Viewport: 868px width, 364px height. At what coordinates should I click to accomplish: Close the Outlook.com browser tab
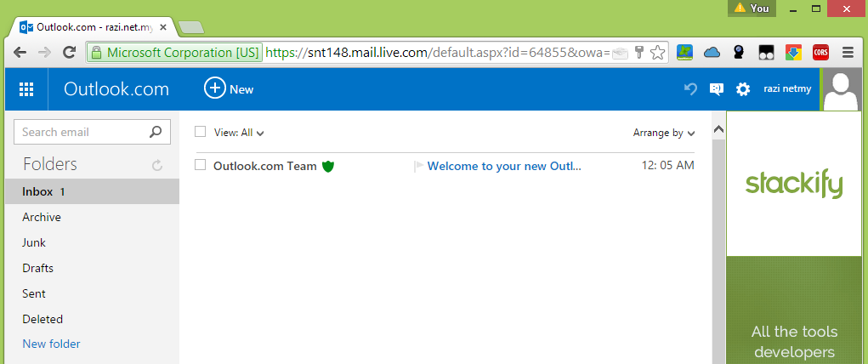[x=162, y=26]
